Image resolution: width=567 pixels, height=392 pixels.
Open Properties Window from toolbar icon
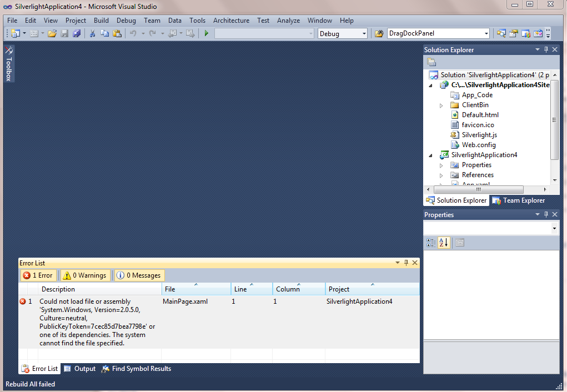[x=514, y=34]
